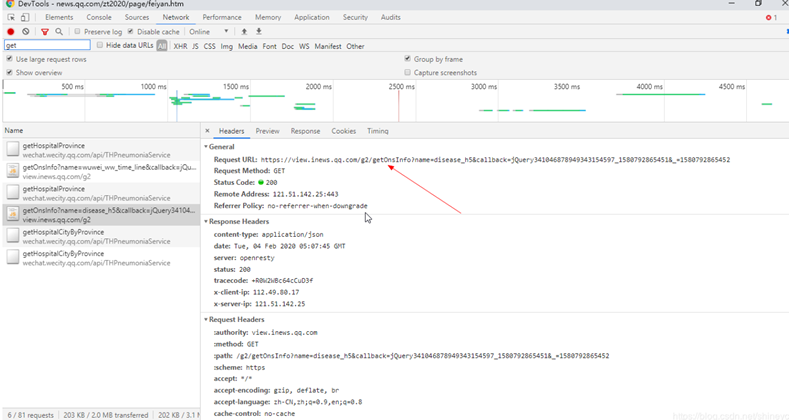
Task: Open the Performance panel
Action: 222,17
